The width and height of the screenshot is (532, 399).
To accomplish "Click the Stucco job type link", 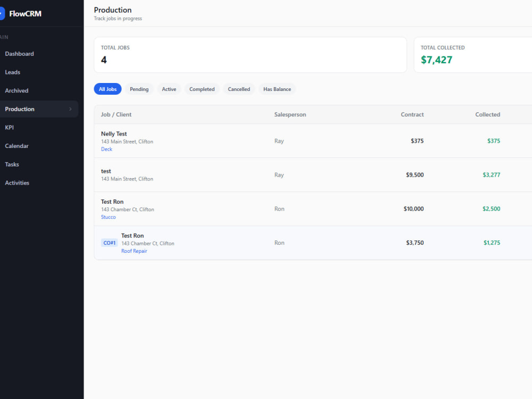I will click(108, 217).
